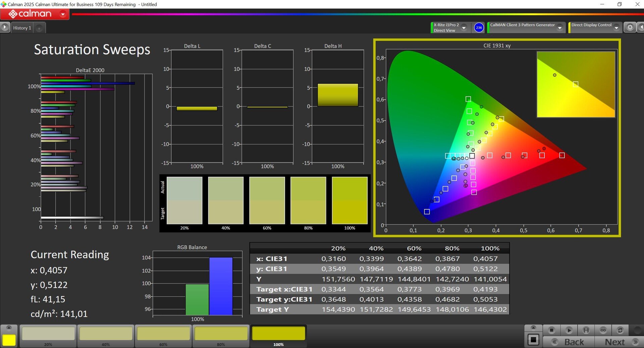Click the single-read bracket icon
The width and height of the screenshot is (644, 348).
tap(586, 330)
